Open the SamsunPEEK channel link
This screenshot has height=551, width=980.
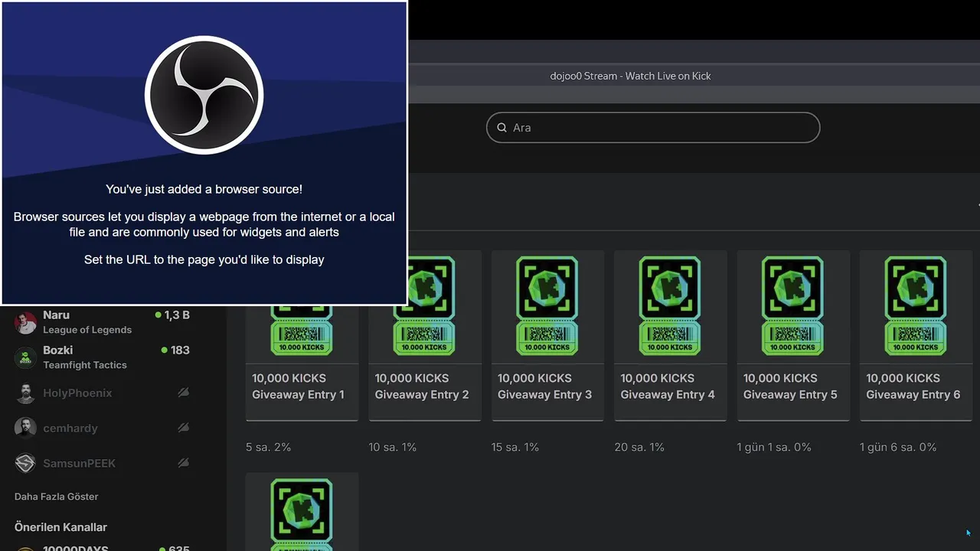point(79,463)
